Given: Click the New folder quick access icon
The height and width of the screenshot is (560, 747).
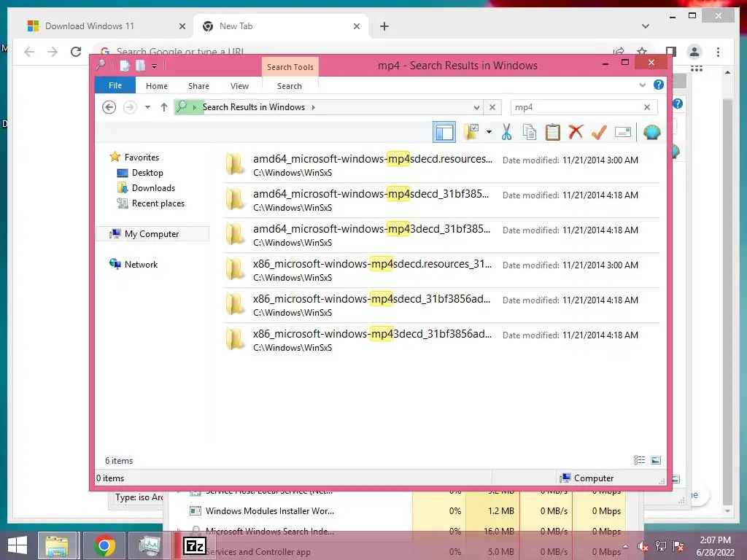Looking at the screenshot, I should (141, 66).
